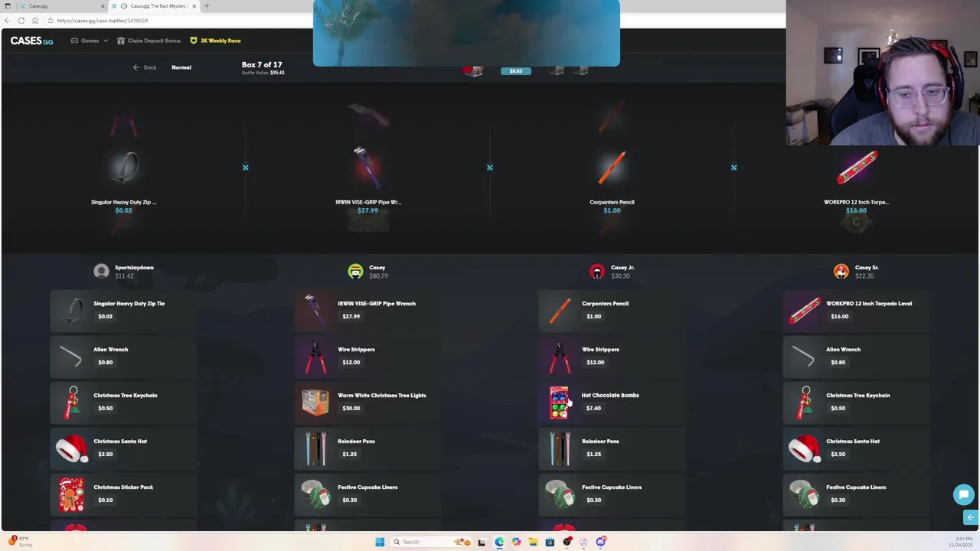Click the Casey Sr. player avatar
This screenshot has width=980, height=551.
click(841, 271)
